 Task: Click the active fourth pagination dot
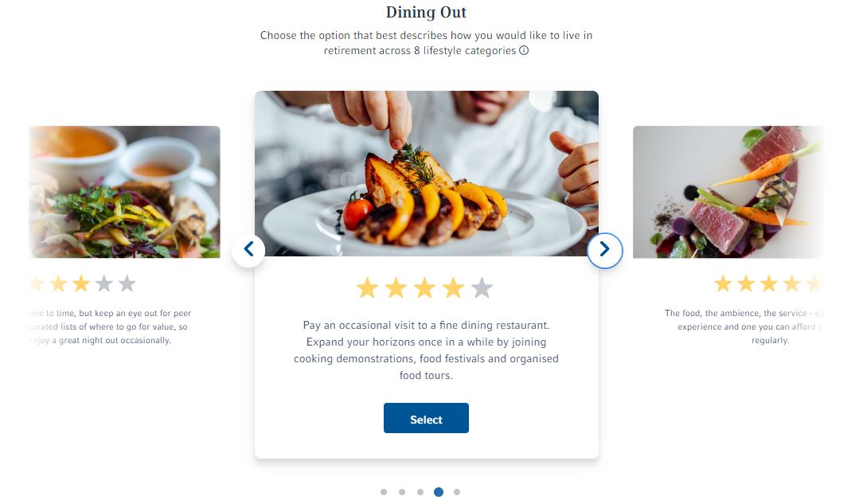pos(439,492)
